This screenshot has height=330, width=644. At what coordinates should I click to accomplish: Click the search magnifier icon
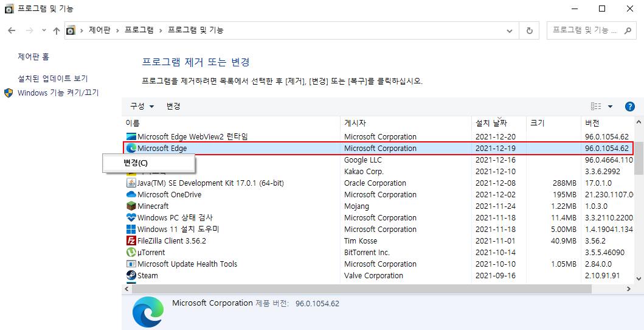[x=627, y=30]
